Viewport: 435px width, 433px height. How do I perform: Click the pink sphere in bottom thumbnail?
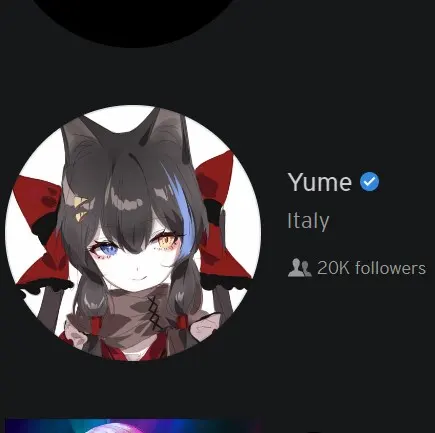pyautogui.click(x=115, y=428)
